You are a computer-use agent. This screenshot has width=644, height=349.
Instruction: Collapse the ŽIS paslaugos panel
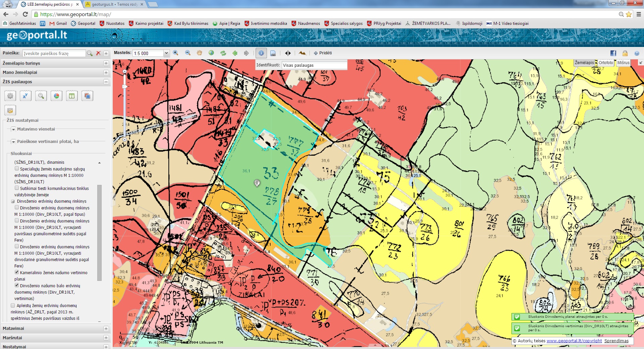tap(106, 82)
